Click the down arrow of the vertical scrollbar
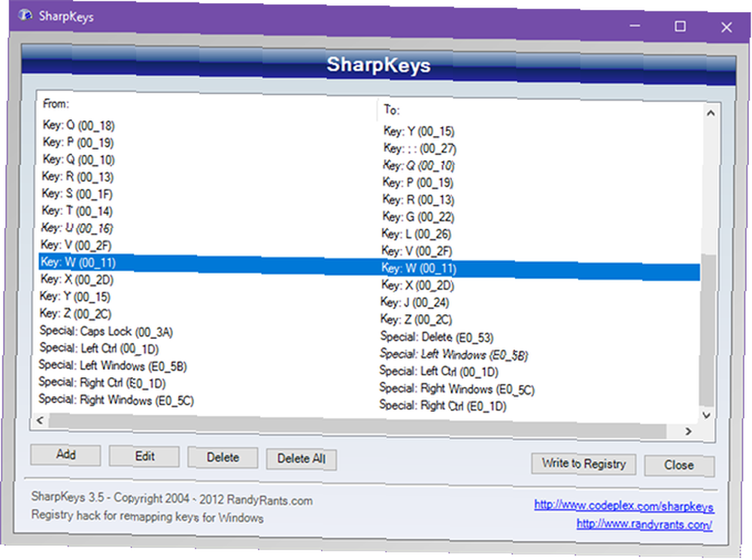Image resolution: width=752 pixels, height=560 pixels. point(706,415)
